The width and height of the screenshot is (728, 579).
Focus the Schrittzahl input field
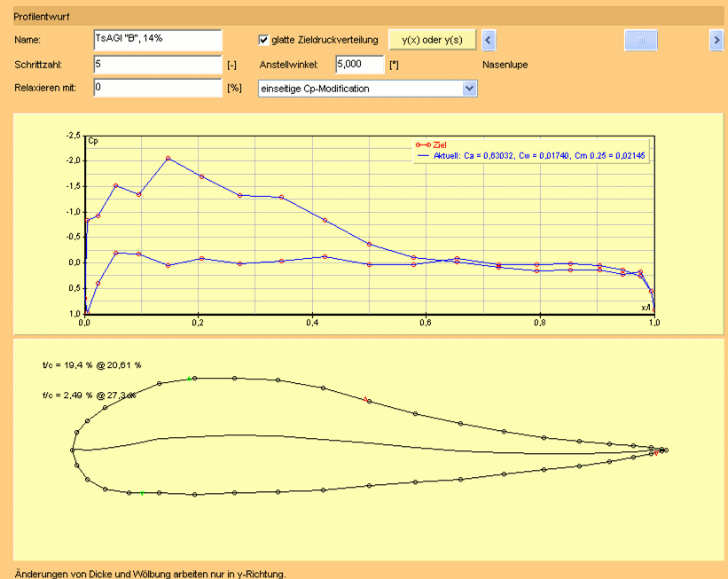[x=157, y=64]
